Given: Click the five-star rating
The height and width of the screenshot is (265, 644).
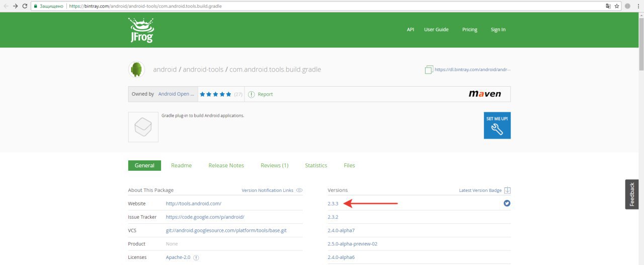Looking at the screenshot, I should 215,94.
